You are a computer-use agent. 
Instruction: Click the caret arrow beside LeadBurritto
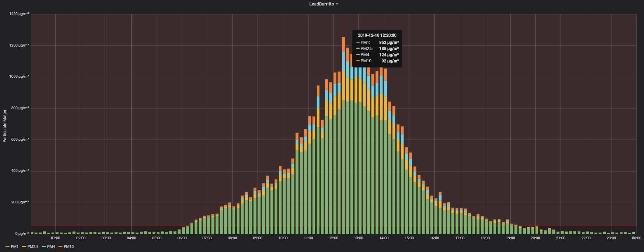(x=337, y=4)
